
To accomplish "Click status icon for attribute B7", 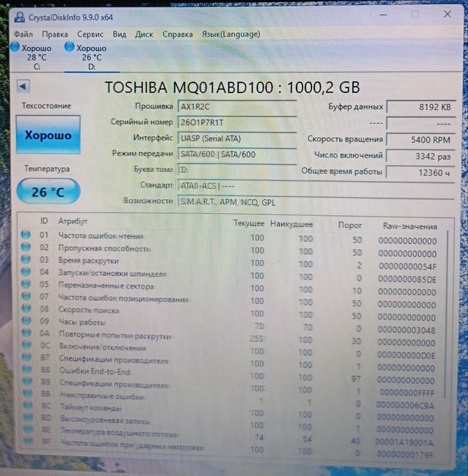I will click(27, 357).
